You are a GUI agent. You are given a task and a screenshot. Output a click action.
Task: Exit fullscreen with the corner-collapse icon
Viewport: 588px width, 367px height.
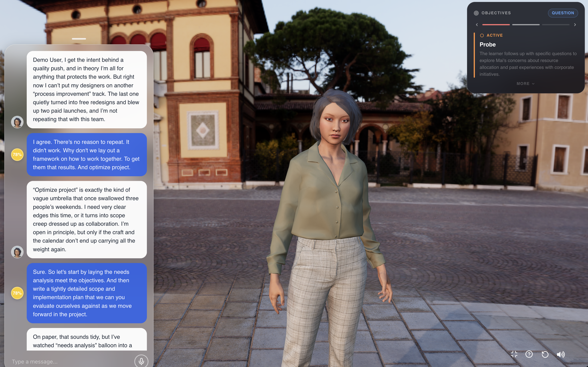[x=514, y=354]
